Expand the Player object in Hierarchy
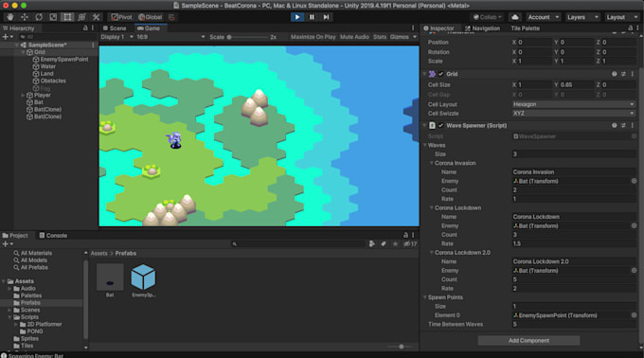This screenshot has height=358, width=644. click(x=23, y=96)
